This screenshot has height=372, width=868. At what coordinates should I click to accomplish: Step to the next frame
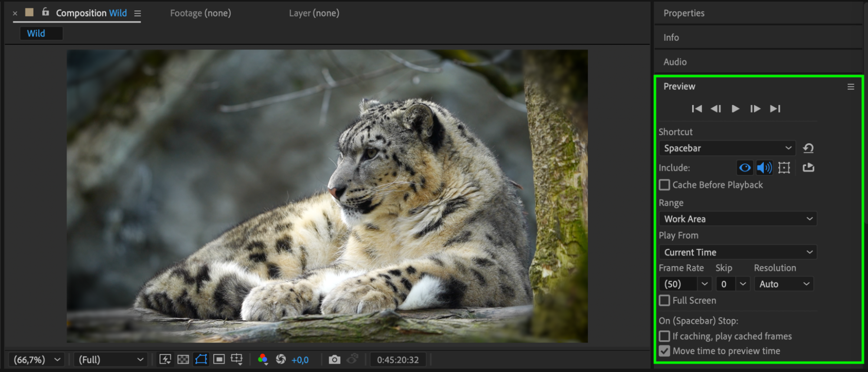(x=755, y=109)
